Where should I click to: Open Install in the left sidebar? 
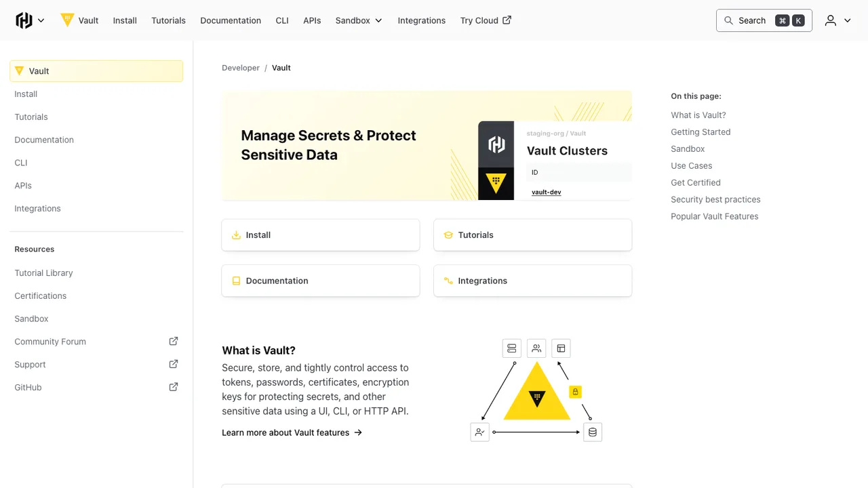click(x=26, y=94)
